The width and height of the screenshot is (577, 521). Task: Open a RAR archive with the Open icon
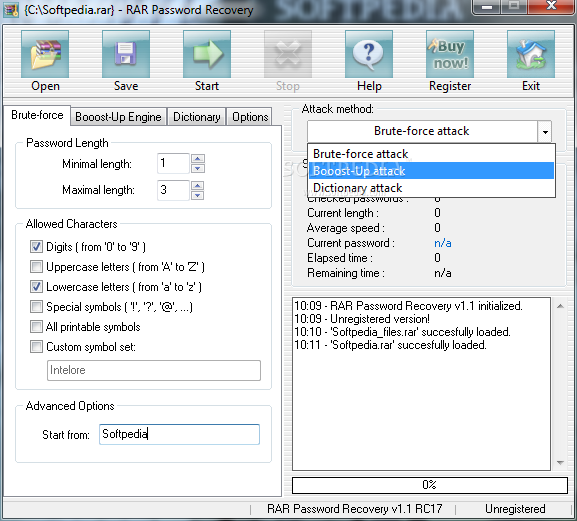tap(45, 54)
